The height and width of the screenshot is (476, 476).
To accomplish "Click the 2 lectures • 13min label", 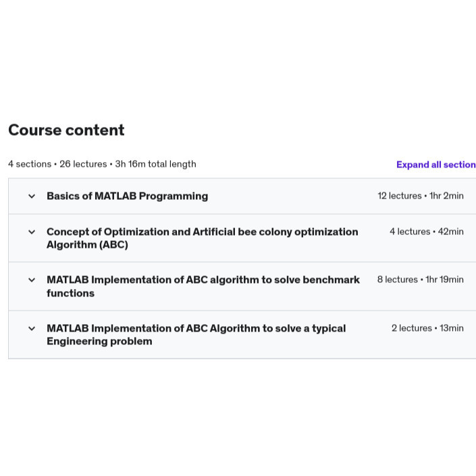I will coord(427,328).
